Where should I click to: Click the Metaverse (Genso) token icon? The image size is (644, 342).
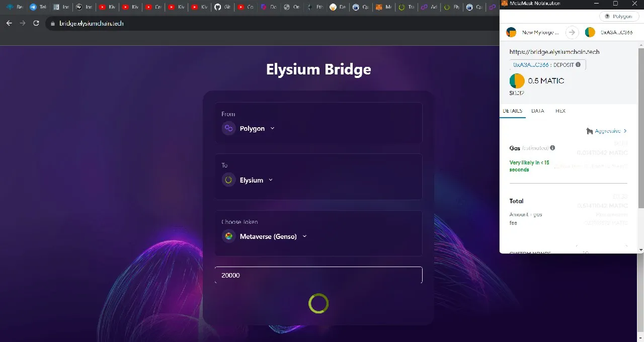[229, 236]
